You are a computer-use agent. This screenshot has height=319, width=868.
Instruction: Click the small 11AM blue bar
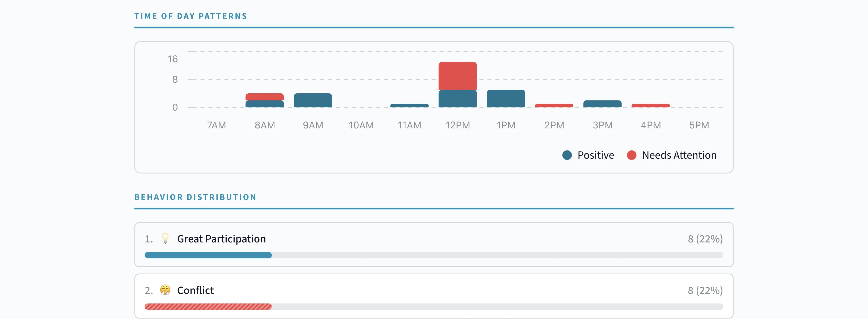click(x=409, y=106)
